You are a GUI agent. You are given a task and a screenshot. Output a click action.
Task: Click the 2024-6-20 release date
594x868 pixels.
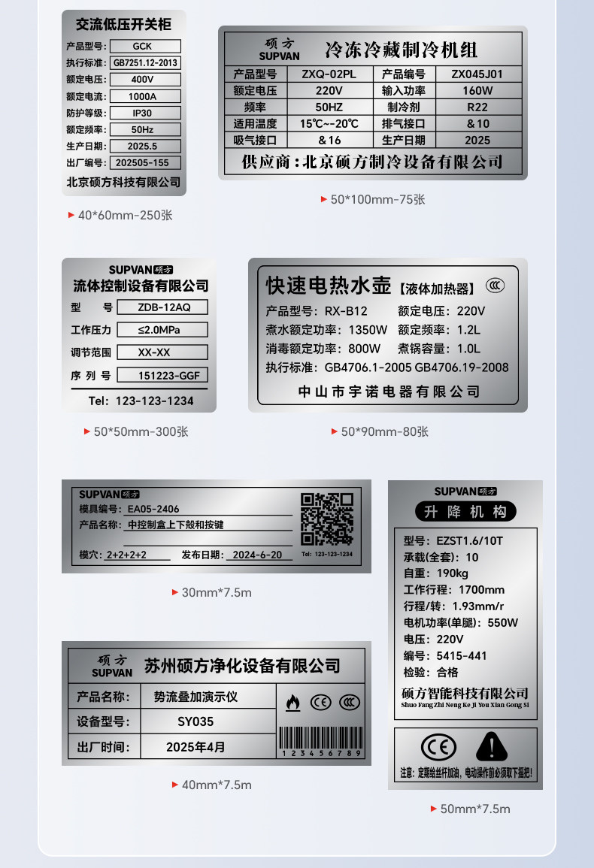(257, 555)
